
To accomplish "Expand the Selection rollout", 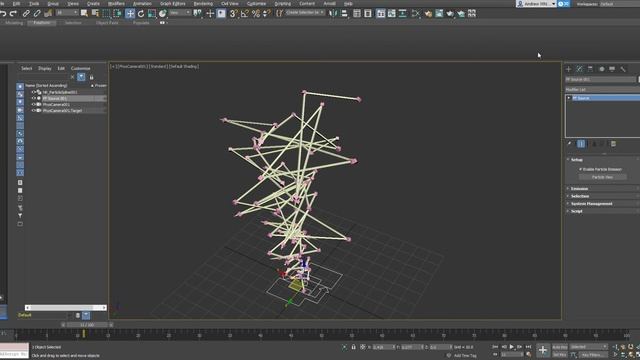I will pos(580,196).
